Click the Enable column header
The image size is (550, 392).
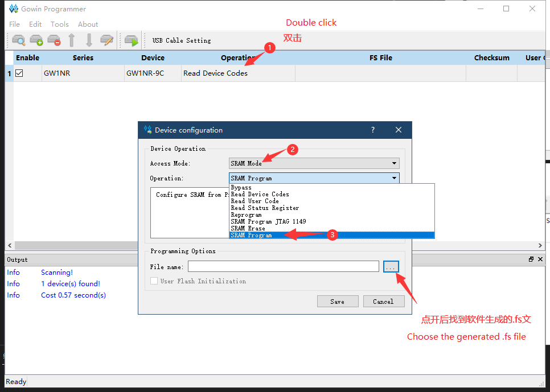click(28, 58)
